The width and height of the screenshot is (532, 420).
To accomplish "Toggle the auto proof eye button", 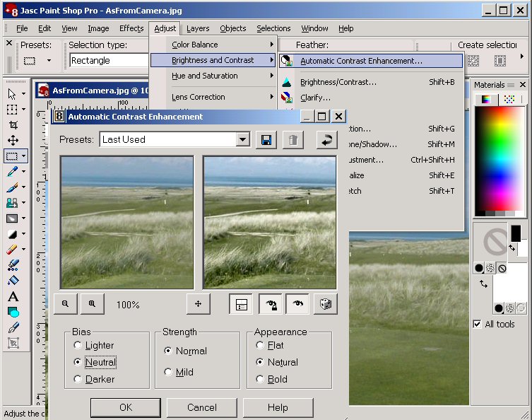I will pyautogui.click(x=271, y=304).
